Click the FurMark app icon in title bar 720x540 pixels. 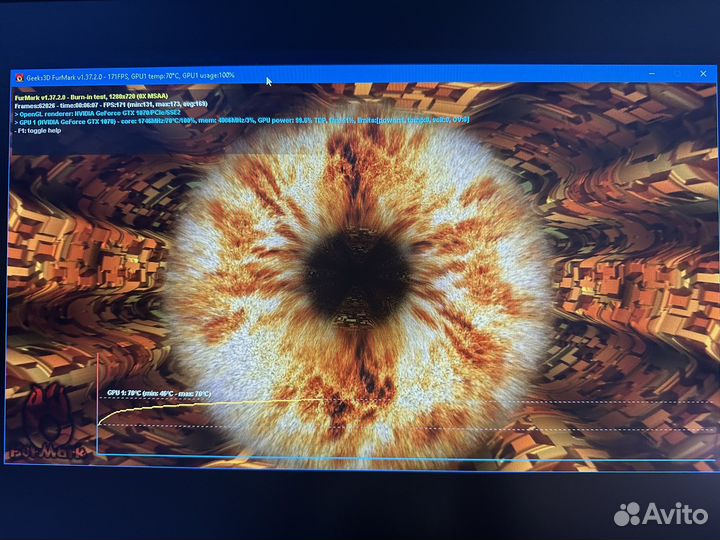[x=20, y=78]
